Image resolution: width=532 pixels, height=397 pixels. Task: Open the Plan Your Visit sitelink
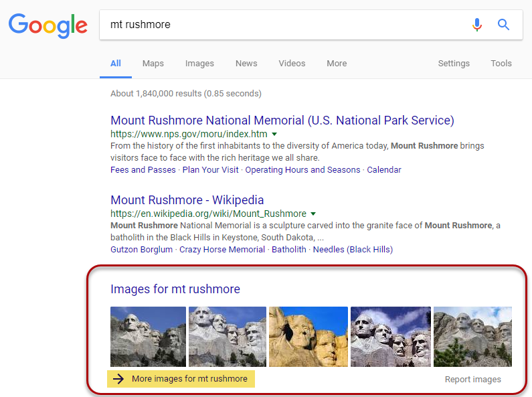pyautogui.click(x=210, y=169)
